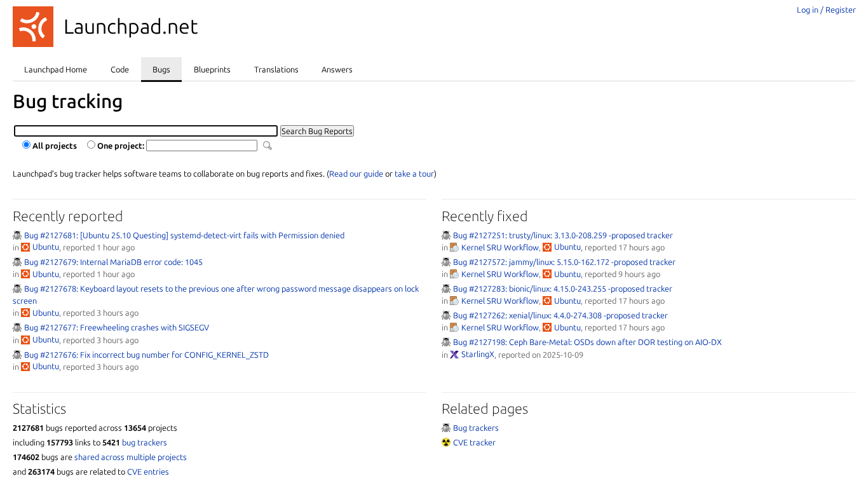Click the bug icon beside Bug trackers
The width and height of the screenshot is (868, 488).
[x=446, y=428]
